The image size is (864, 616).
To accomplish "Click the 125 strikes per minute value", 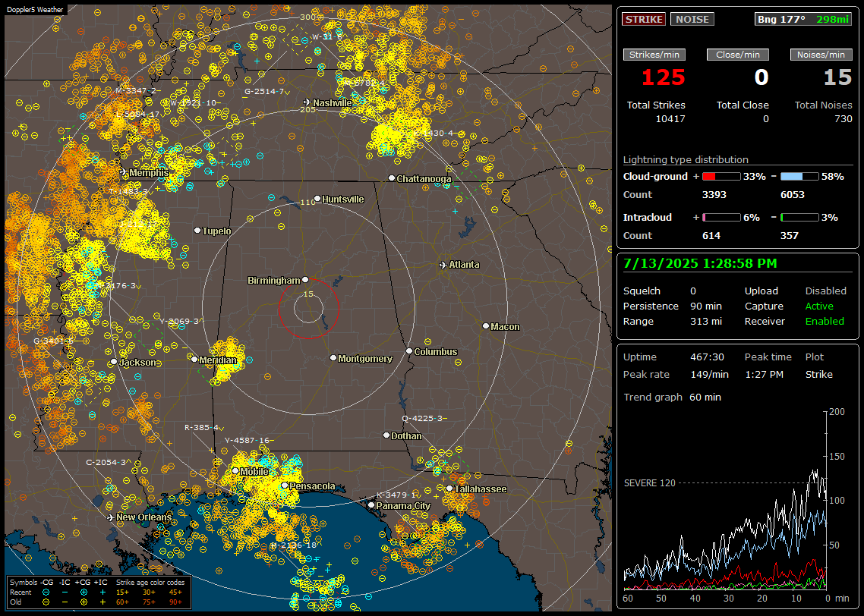I will [x=663, y=77].
